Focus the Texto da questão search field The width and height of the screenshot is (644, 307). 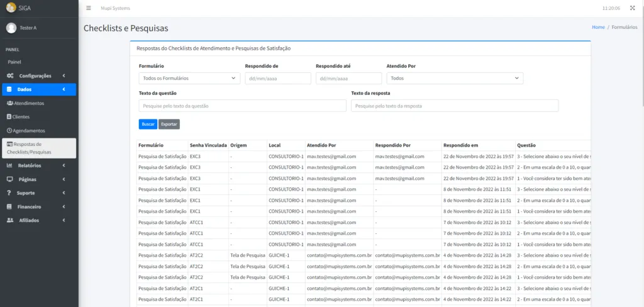click(242, 106)
